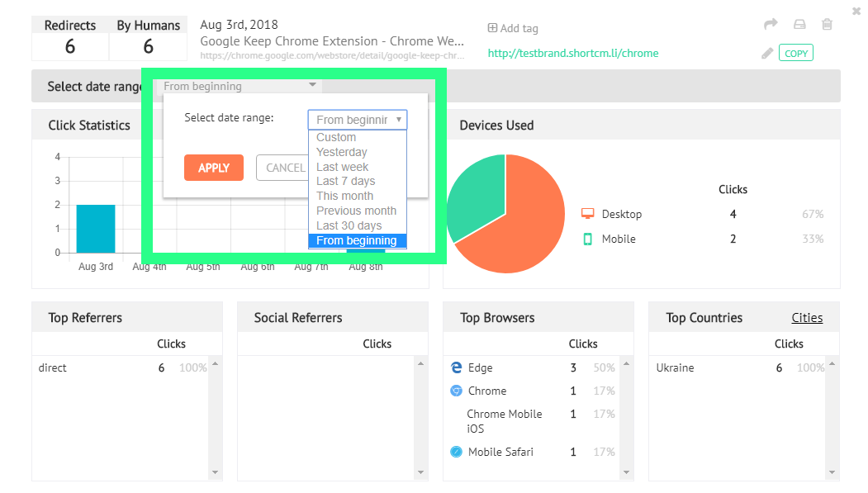The image size is (868, 493).
Task: Click the Top Browsers heading
Action: 497,318
